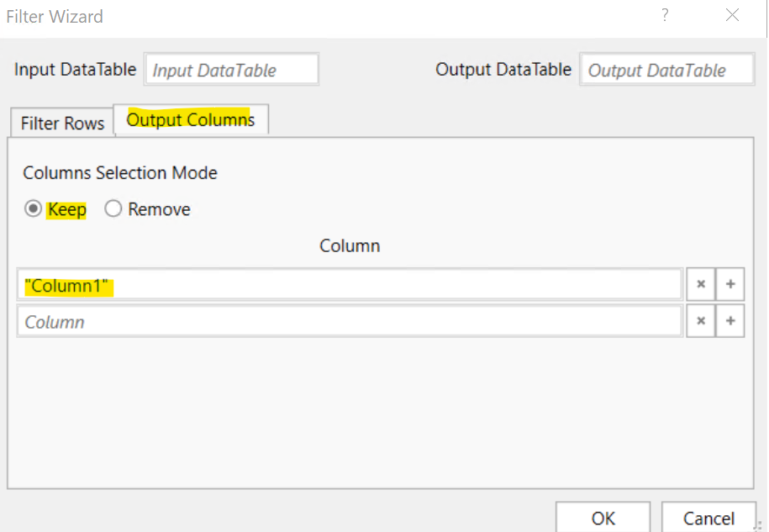Select the Keep radio button
Screen dimensions: 769x532
34,209
